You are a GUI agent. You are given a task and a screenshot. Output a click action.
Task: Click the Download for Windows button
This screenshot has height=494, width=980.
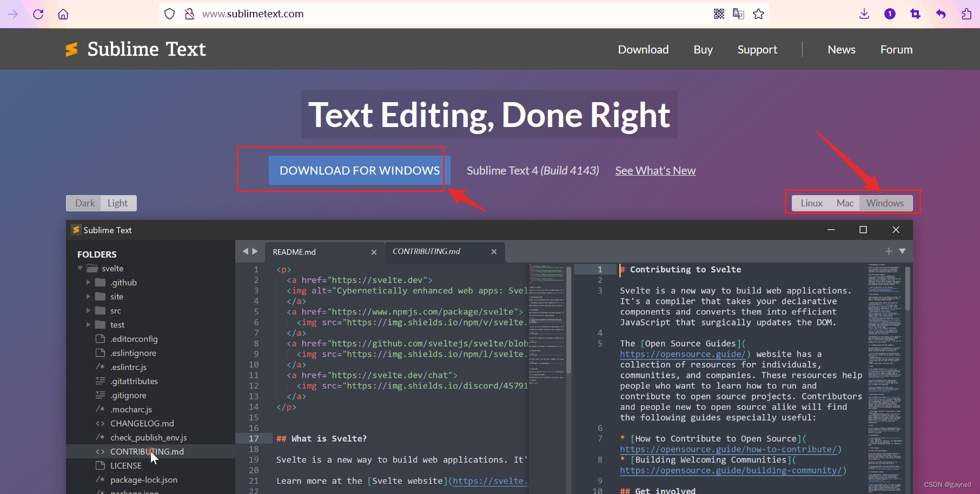pyautogui.click(x=360, y=170)
